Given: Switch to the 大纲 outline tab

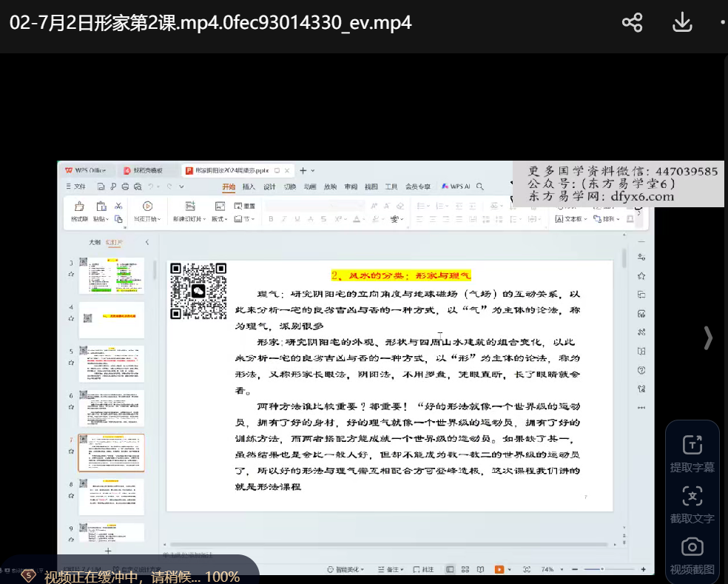Looking at the screenshot, I should [x=95, y=242].
